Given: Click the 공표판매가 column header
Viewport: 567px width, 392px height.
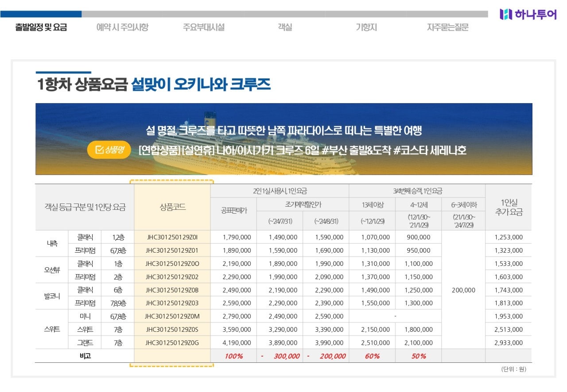Looking at the screenshot, I should click(x=233, y=211).
